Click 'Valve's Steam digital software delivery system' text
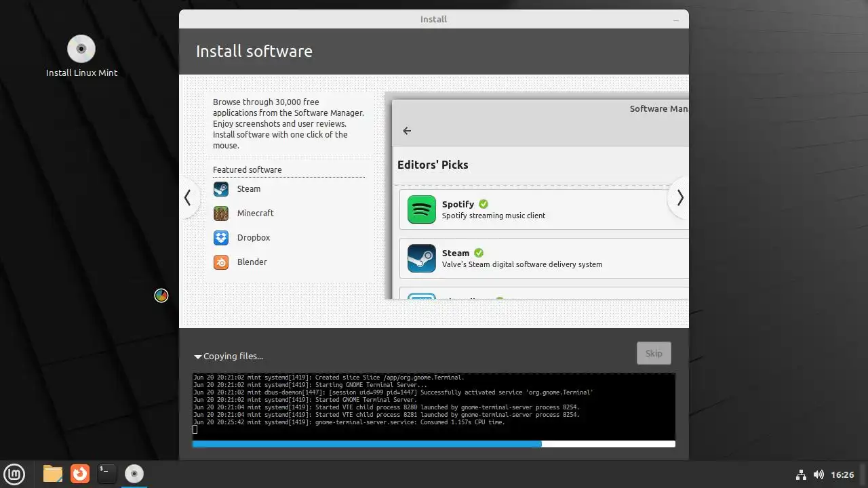This screenshot has height=488, width=868. [x=522, y=264]
